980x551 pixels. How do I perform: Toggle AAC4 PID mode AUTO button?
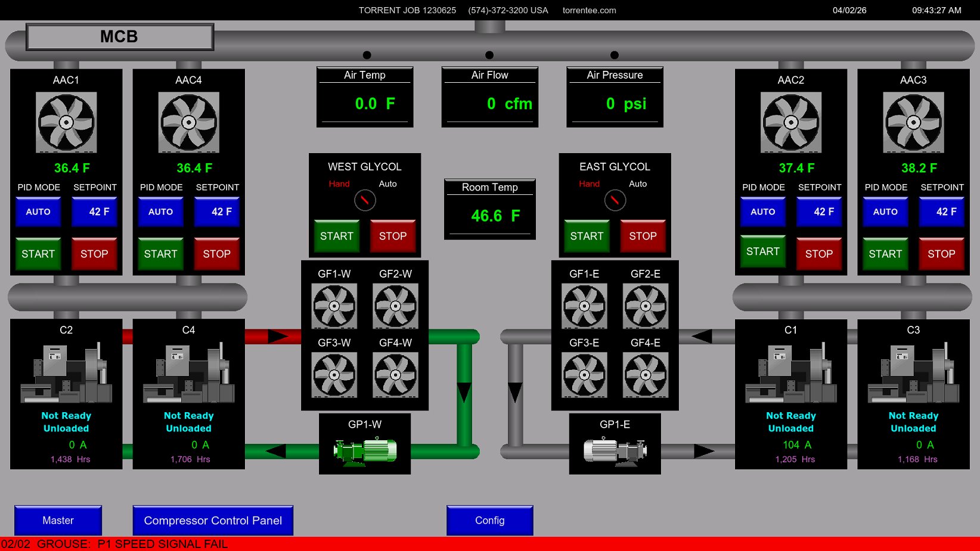(160, 211)
